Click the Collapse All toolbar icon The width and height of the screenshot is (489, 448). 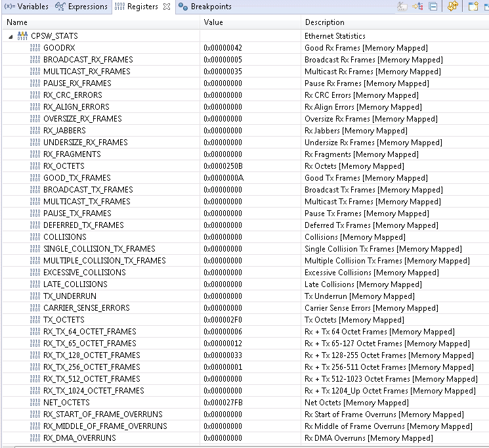tap(433, 7)
